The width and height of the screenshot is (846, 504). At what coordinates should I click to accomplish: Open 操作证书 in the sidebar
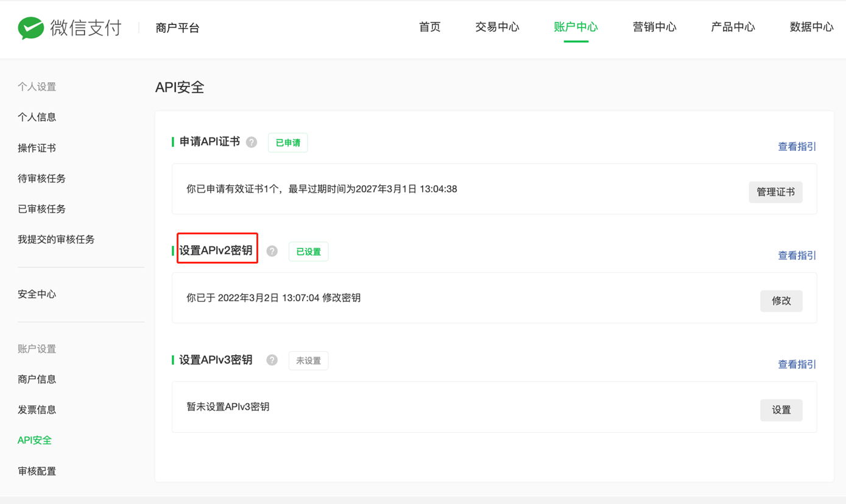(37, 148)
